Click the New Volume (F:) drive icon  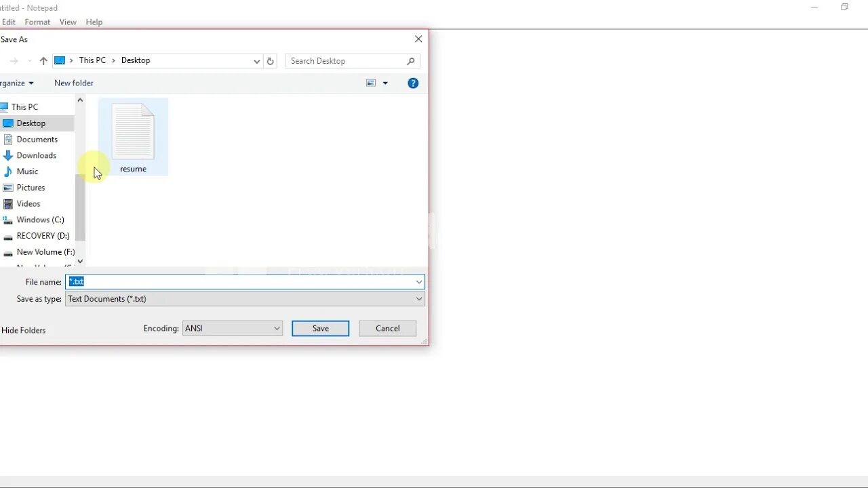click(8, 253)
